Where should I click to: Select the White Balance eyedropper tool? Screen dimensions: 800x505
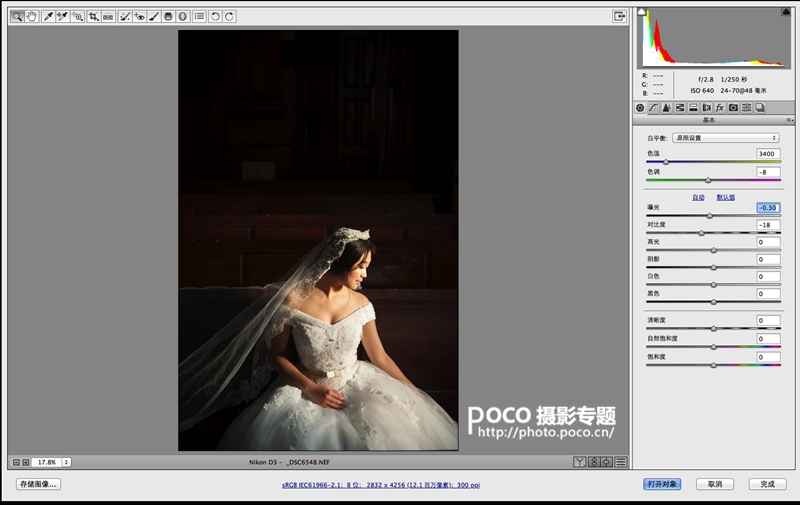[48, 16]
